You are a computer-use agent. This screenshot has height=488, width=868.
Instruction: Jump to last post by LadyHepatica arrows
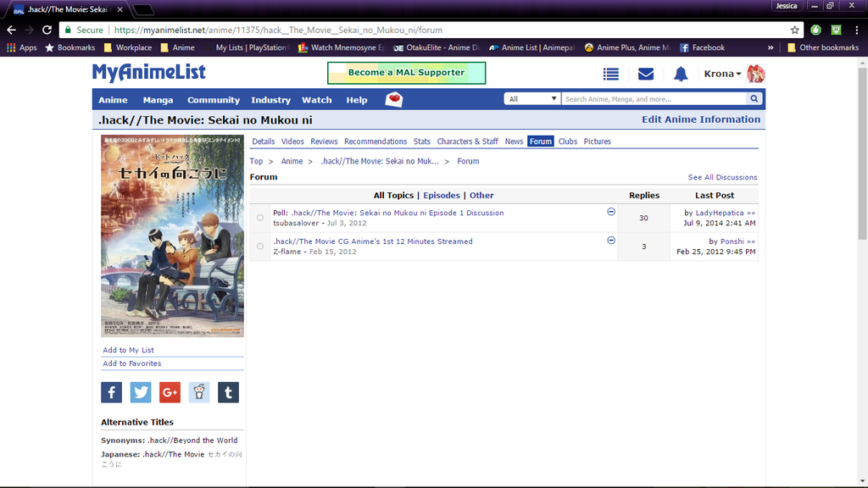(x=751, y=213)
